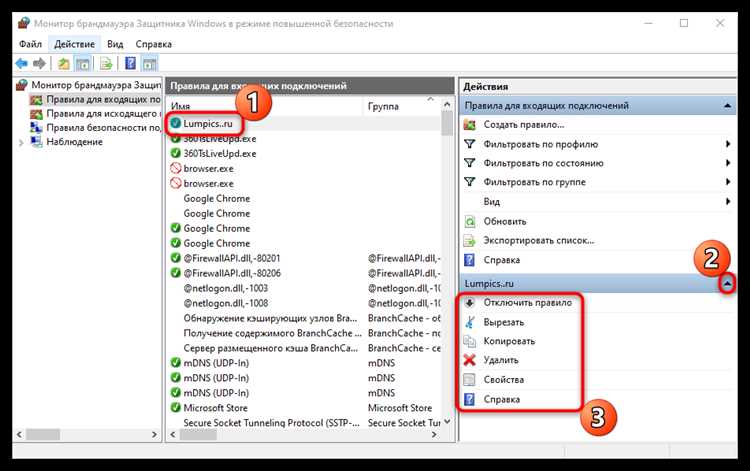Click the Create rule icon in Actions
The image size is (750, 471).
tap(470, 125)
